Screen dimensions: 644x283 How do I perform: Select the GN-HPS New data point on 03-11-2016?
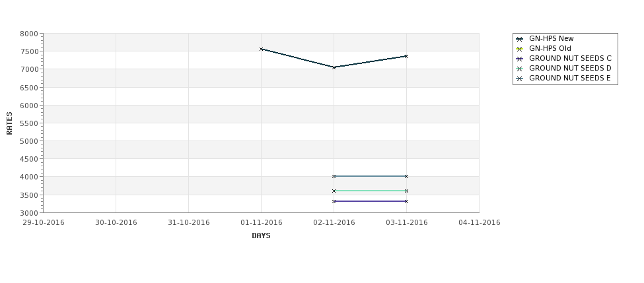pos(407,56)
